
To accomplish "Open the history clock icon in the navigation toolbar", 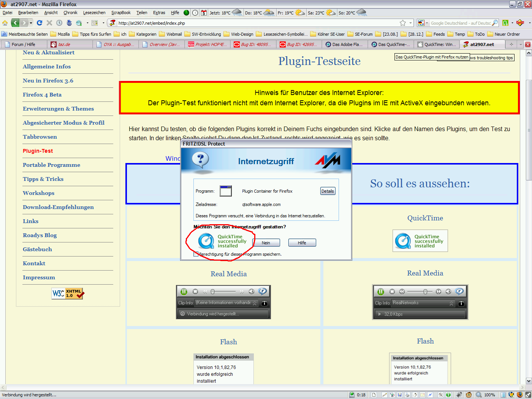I will coord(59,23).
